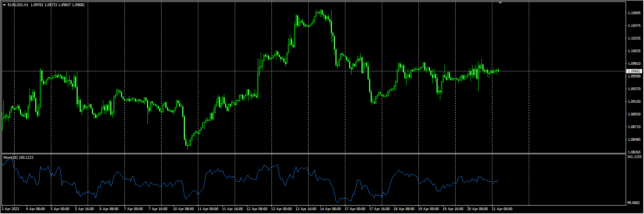Click the 12 Apr 08:00 time label
Image resolution: width=644 pixels, height=214 pixels.
[257, 209]
